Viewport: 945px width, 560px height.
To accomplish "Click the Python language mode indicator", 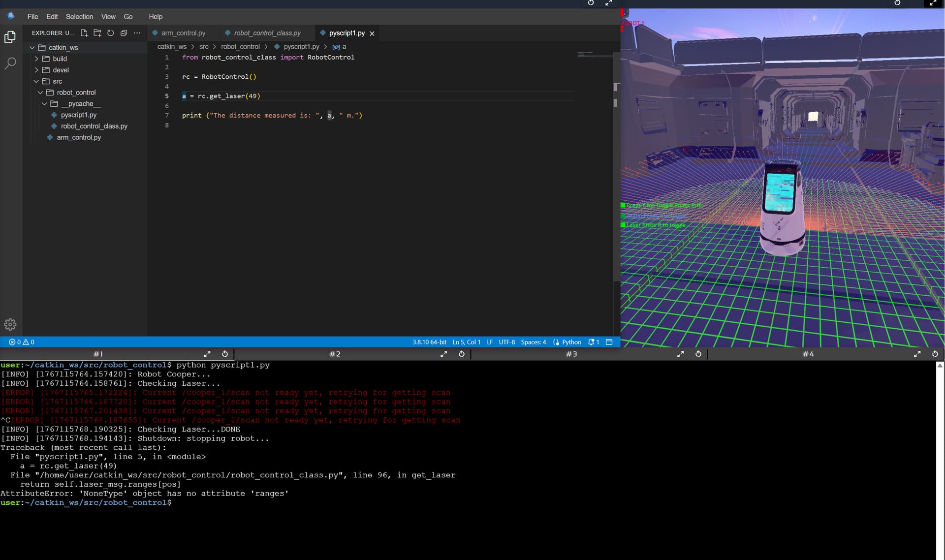I will coord(571,342).
